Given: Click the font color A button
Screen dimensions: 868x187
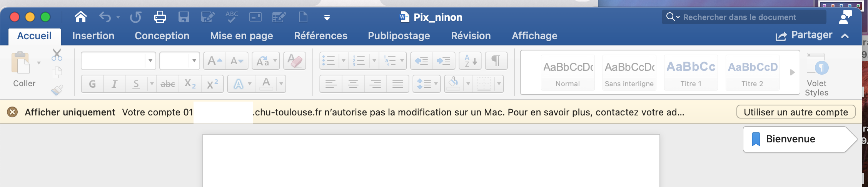Looking at the screenshot, I should (266, 84).
